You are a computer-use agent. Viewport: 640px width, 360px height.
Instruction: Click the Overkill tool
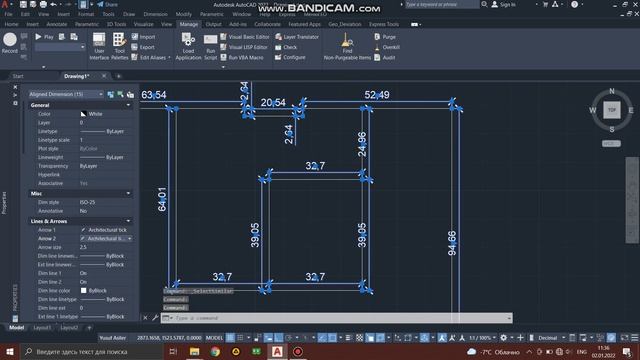387,47
